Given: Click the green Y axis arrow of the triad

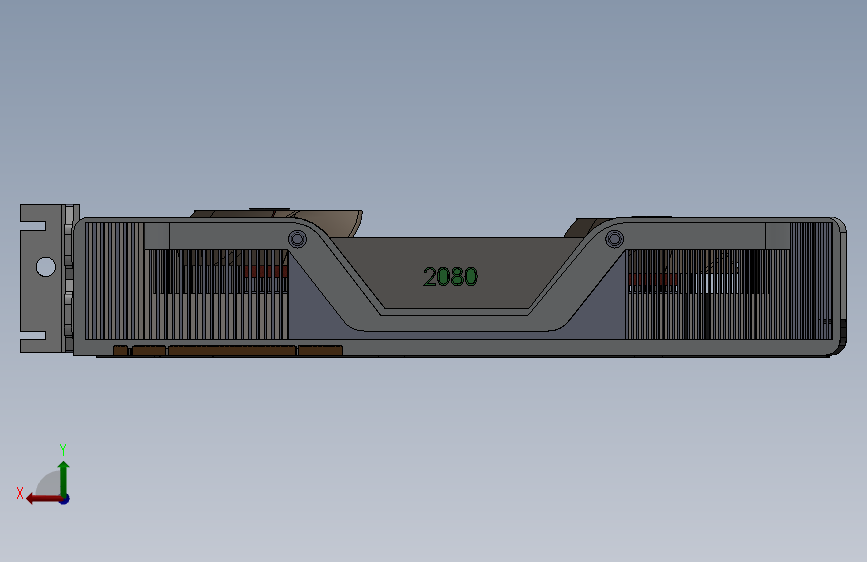Looking at the screenshot, I should tap(64, 478).
